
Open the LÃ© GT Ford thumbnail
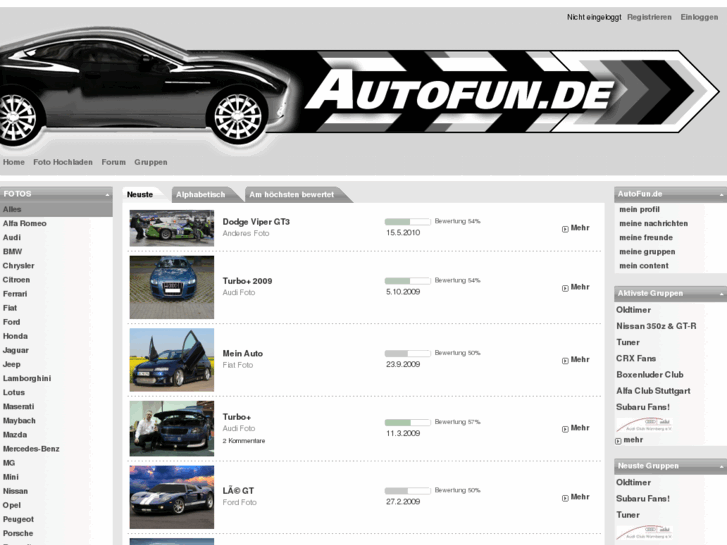tap(172, 497)
